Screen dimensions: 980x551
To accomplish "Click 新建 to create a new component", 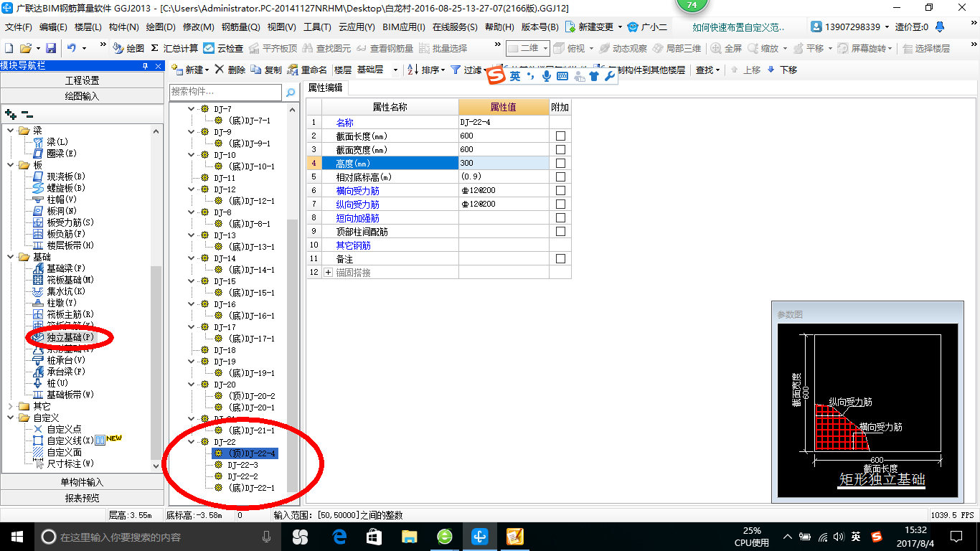I will click(190, 70).
